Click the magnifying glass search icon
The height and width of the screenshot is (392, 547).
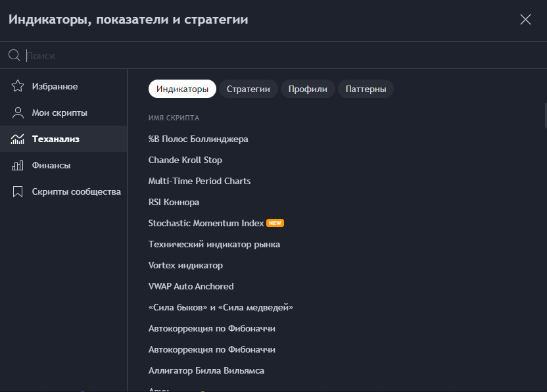[14, 55]
